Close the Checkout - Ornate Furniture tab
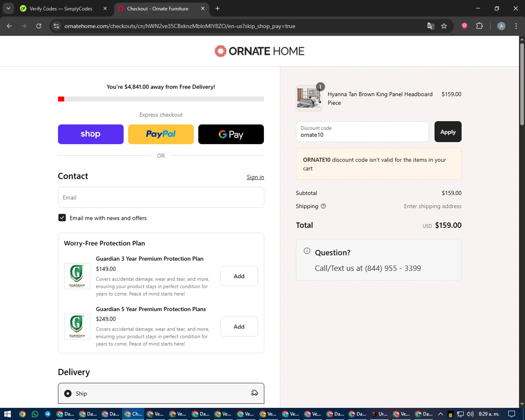The width and height of the screenshot is (525, 420). 203,8
